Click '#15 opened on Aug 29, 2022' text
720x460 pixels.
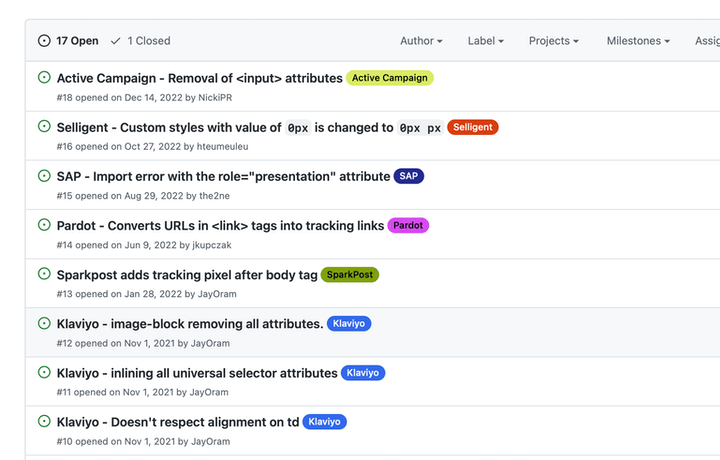[120, 196]
